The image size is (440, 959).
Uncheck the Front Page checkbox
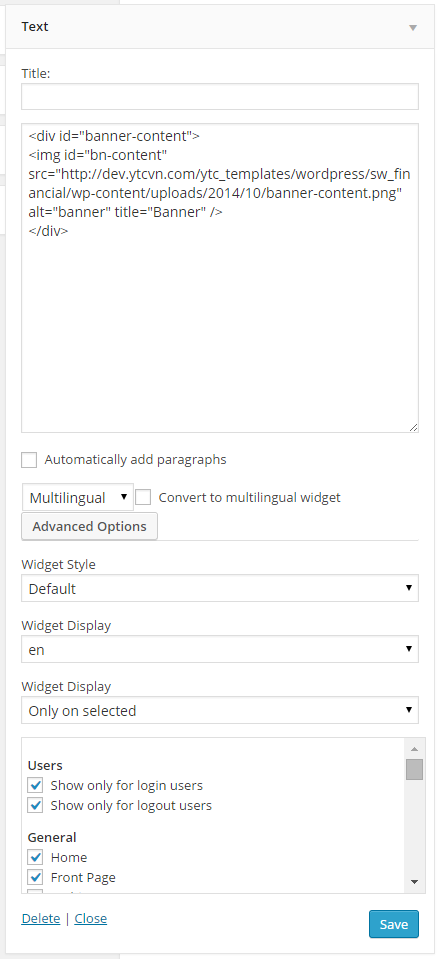(35, 878)
